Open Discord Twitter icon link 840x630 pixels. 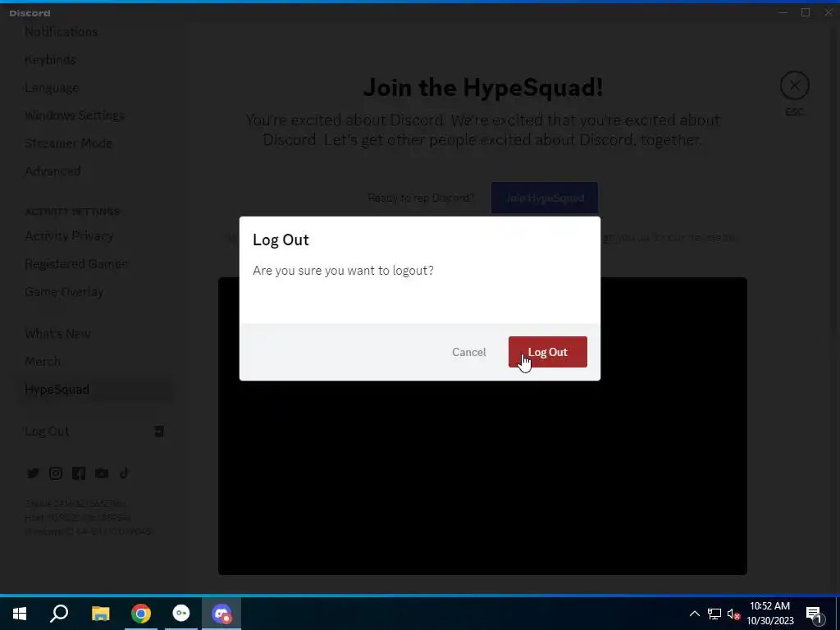[x=33, y=473]
